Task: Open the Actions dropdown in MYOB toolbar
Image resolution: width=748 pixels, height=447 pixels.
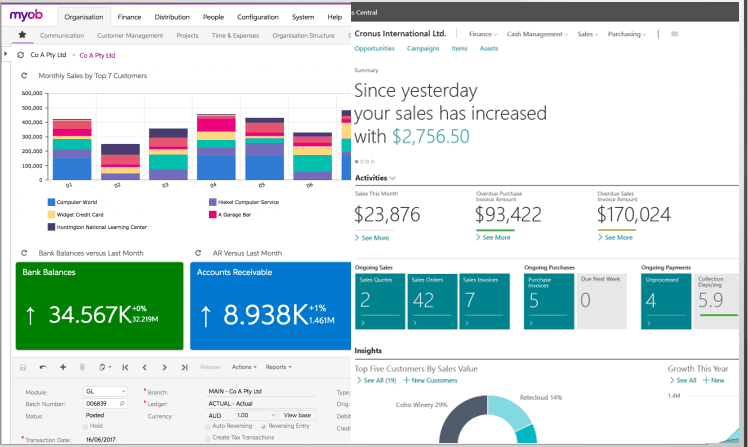Action: (x=244, y=367)
